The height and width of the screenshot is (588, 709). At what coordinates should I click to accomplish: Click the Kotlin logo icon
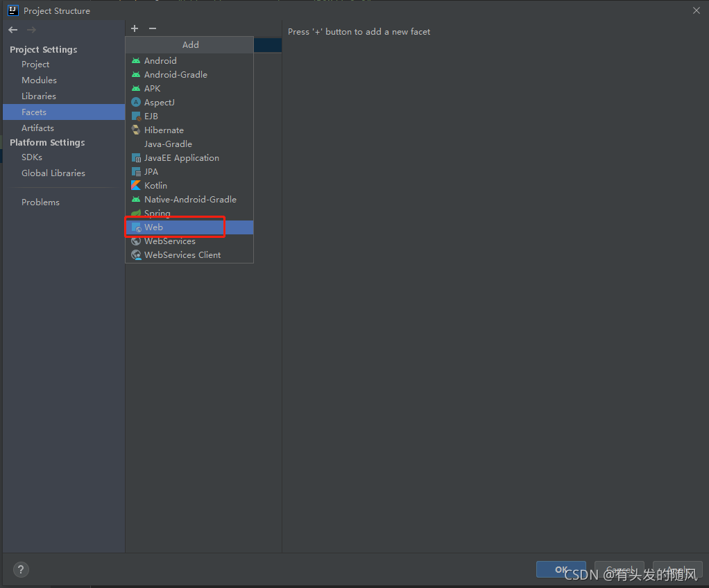tap(136, 185)
